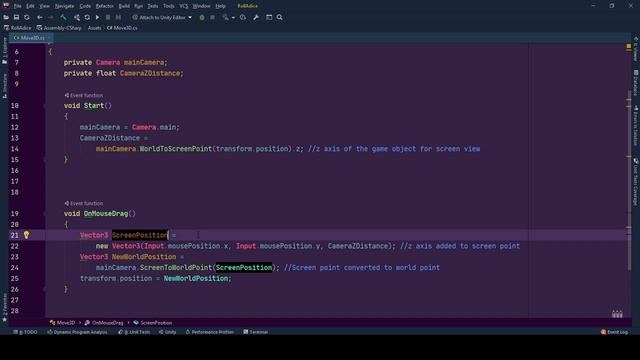The height and width of the screenshot is (360, 640).
Task: Click the yellow inspection status square
Action: [x=629, y=47]
